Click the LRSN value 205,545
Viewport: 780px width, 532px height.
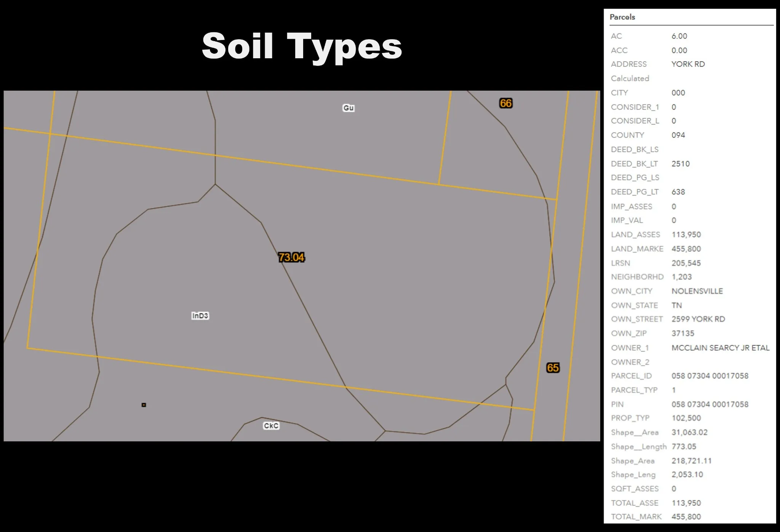coord(686,263)
